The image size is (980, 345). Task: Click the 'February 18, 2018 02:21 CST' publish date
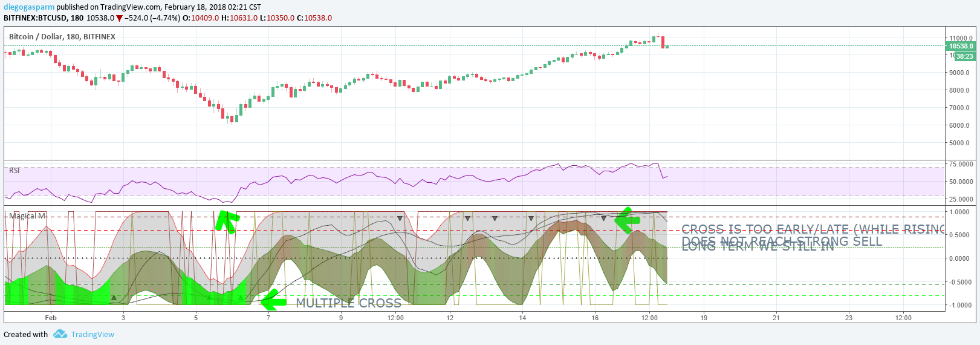point(213,7)
